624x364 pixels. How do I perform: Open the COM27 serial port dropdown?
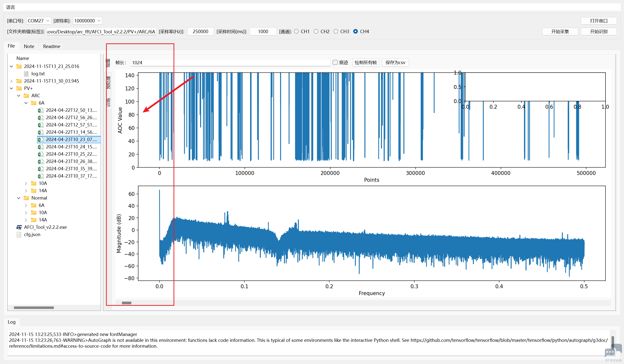coord(39,21)
